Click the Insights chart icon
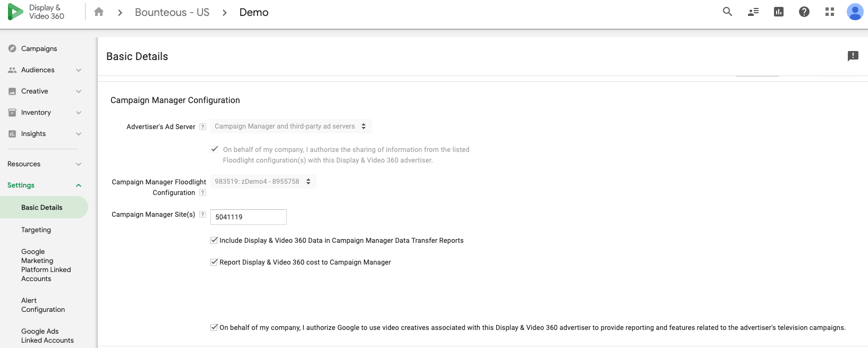This screenshot has width=868, height=348. (12, 134)
